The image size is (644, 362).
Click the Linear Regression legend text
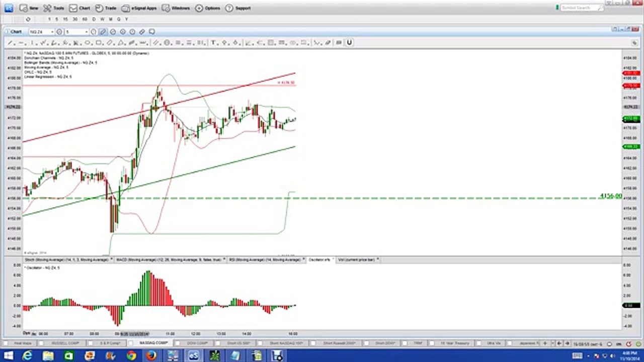pos(48,76)
